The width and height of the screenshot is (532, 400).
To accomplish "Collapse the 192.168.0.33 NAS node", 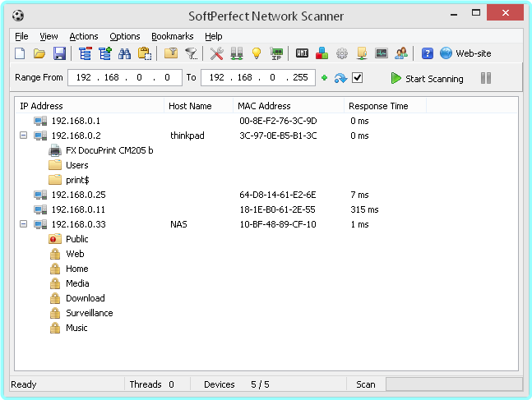I will pos(22,224).
